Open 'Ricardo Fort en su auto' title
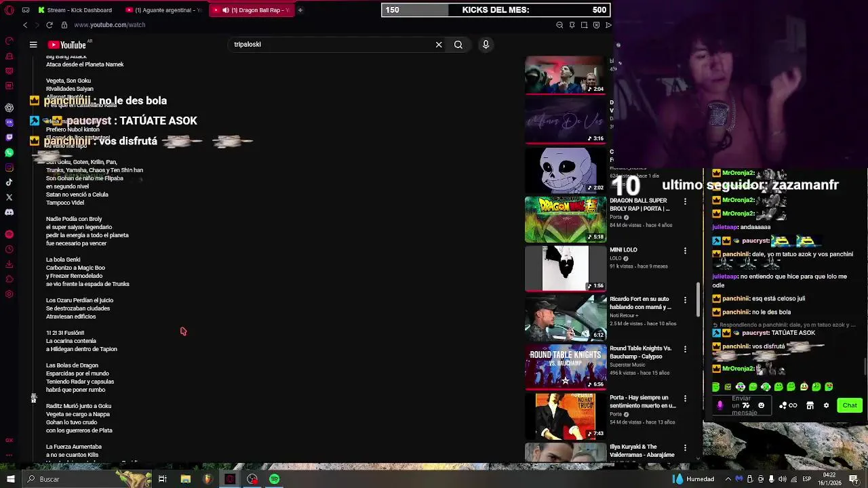The height and width of the screenshot is (488, 868). (x=640, y=303)
